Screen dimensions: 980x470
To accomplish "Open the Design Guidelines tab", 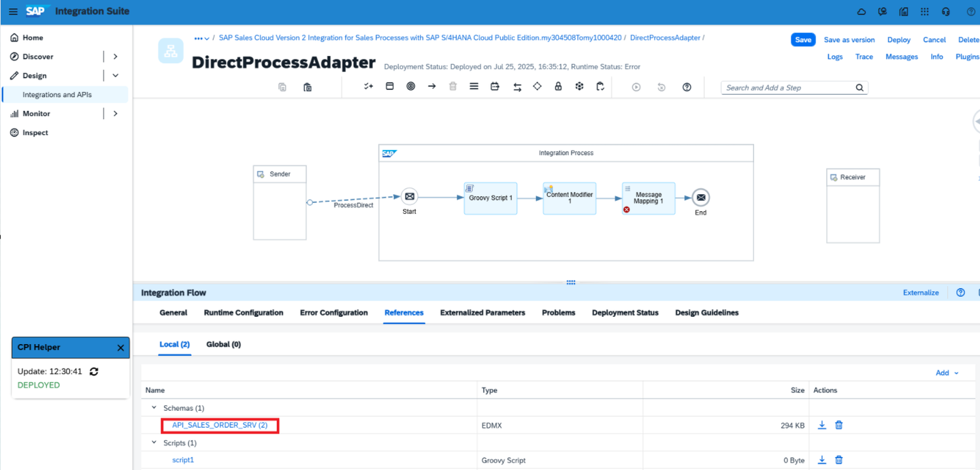I will point(706,313).
